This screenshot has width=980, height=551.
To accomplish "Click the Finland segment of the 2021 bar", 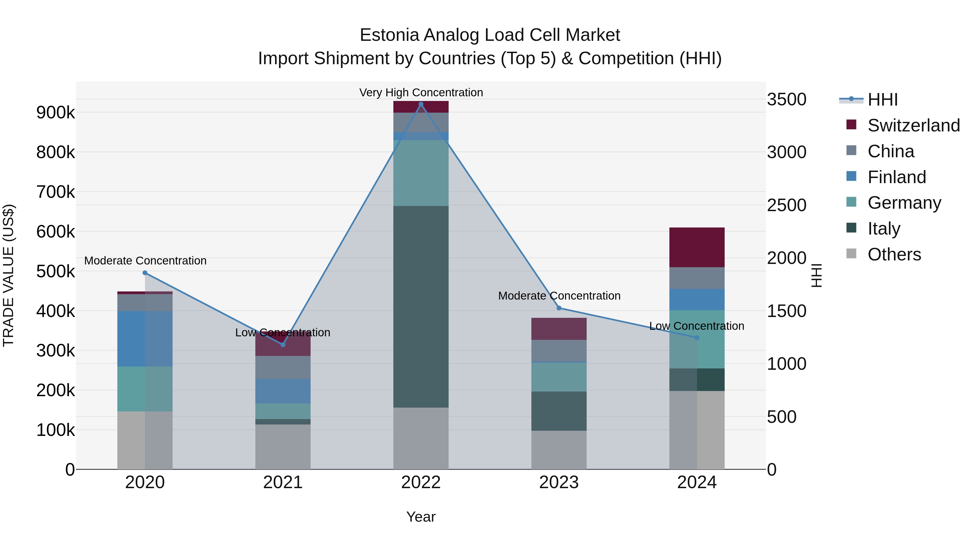I will [283, 391].
